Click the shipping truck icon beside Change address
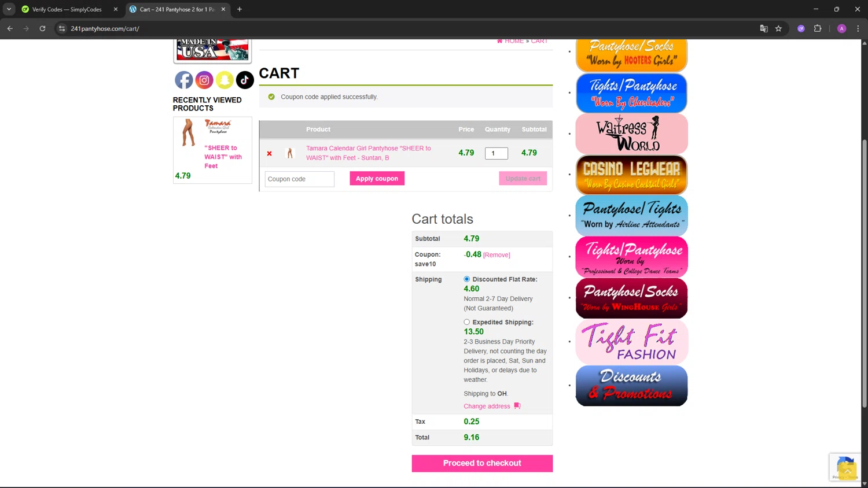 point(517,406)
